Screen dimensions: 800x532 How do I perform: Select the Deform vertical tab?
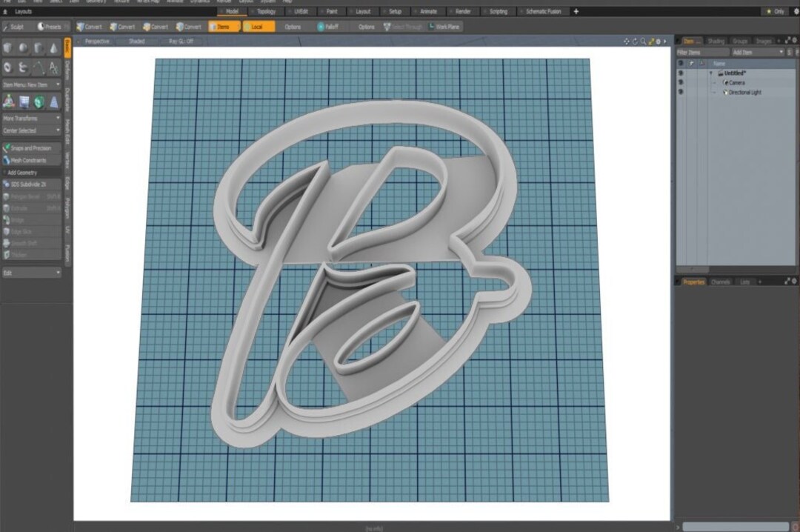(67, 70)
